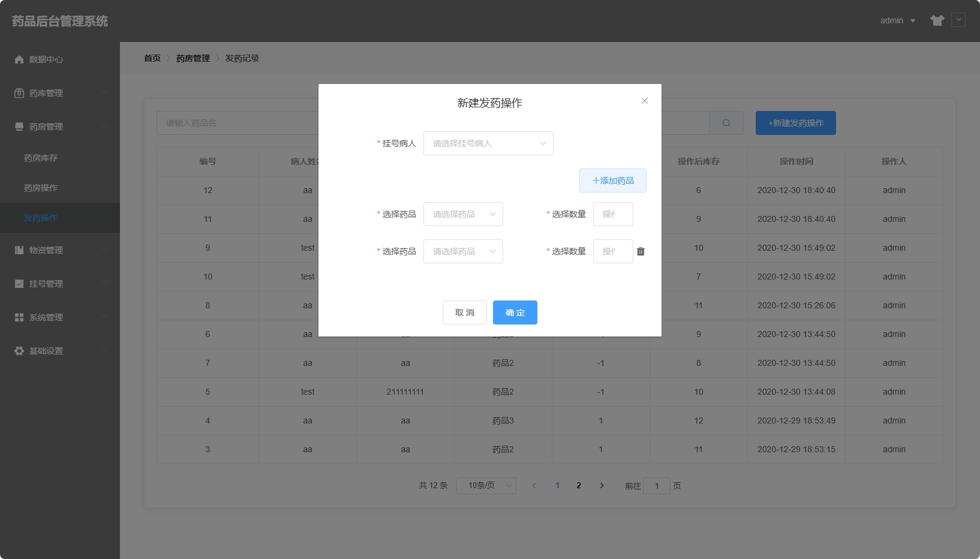Focus the first 选择数量 input
This screenshot has height=559, width=980.
coord(613,214)
